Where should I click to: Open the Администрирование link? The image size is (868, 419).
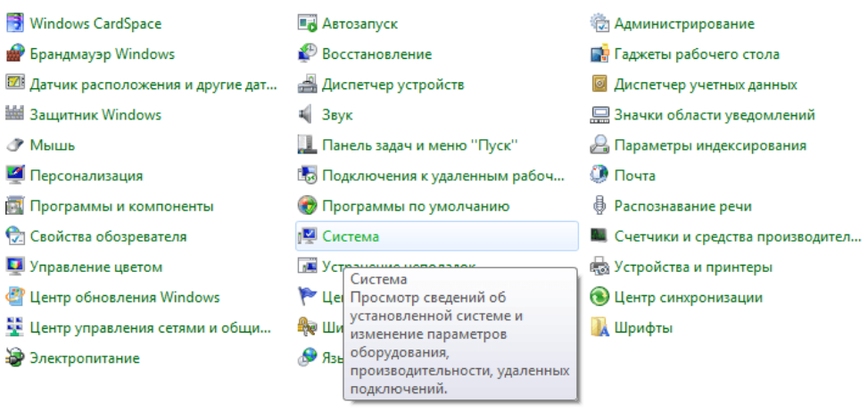click(x=684, y=24)
